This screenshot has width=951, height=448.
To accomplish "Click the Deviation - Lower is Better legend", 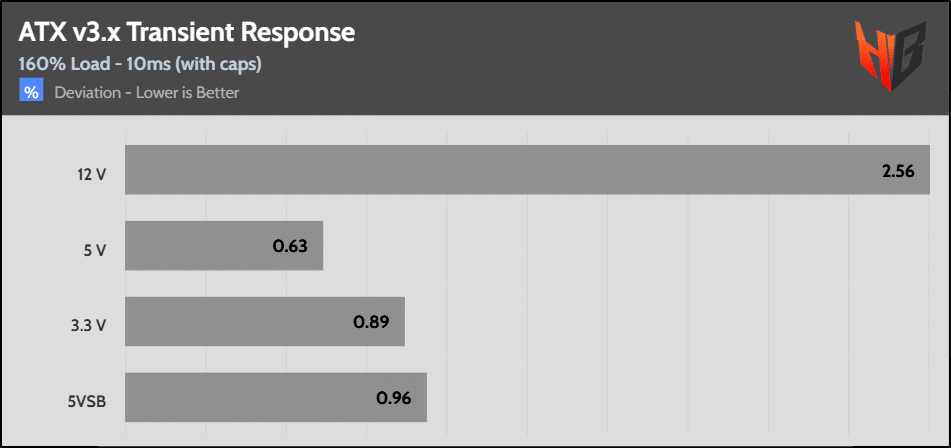I will coord(147,93).
